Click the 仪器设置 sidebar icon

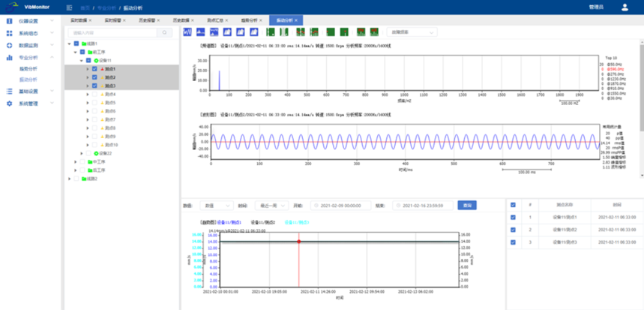(9, 21)
